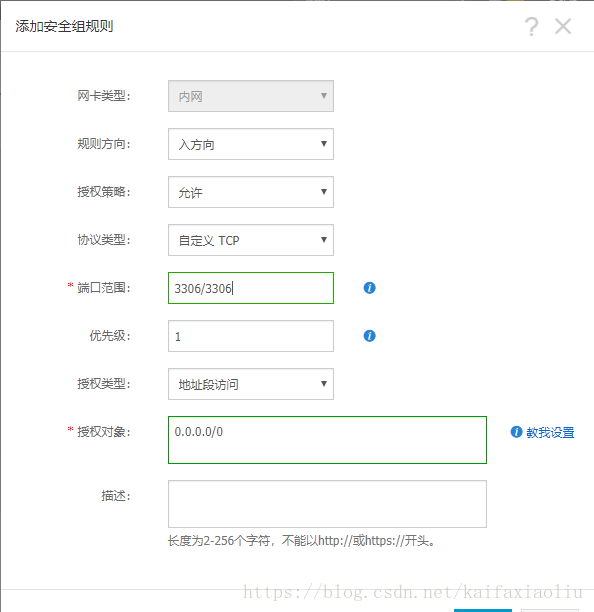Click the 长度为2-256个字符 hint text

pos(301,541)
